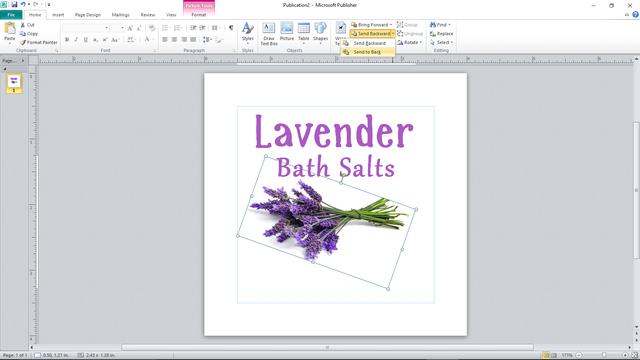Expand the Bring Forward dropdown arrow
Screen dimensions: 640x360
click(x=391, y=25)
